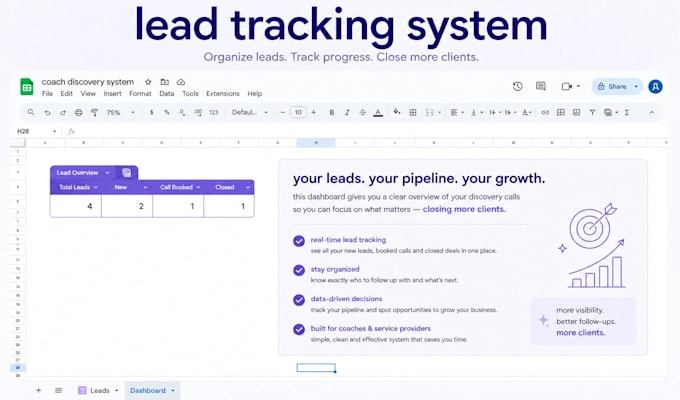680x400 pixels.
Task: Expand the Total Leads column filter
Action: click(96, 187)
